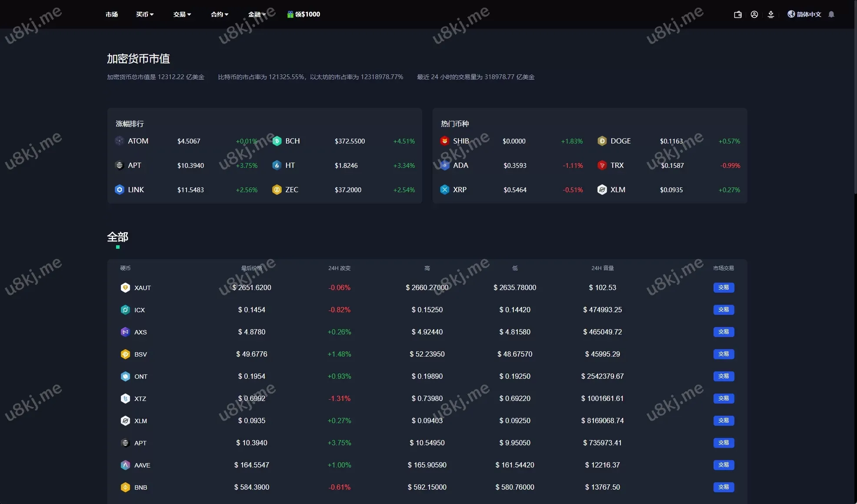Expand the 合约 dropdown menu
The width and height of the screenshot is (857, 504).
tap(219, 14)
